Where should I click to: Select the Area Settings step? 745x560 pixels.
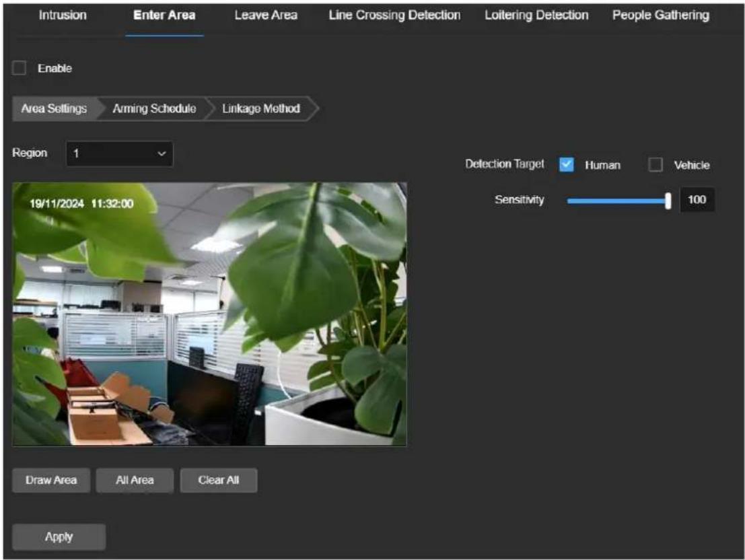54,108
